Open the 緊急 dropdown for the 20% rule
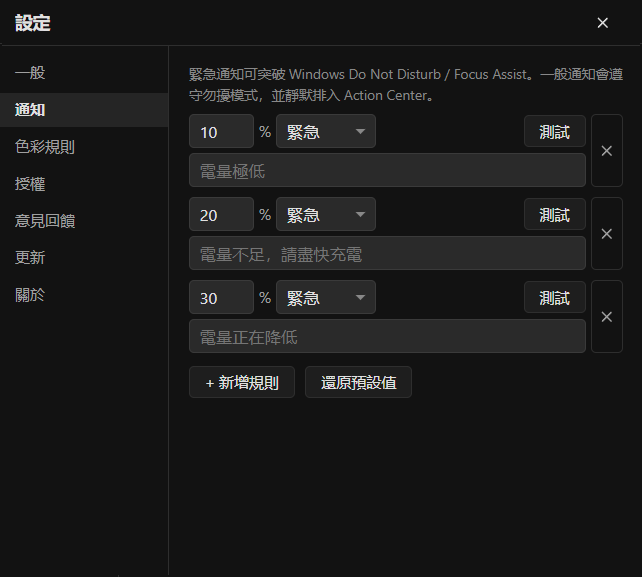Screen dimensions: 642x577 click(x=326, y=214)
